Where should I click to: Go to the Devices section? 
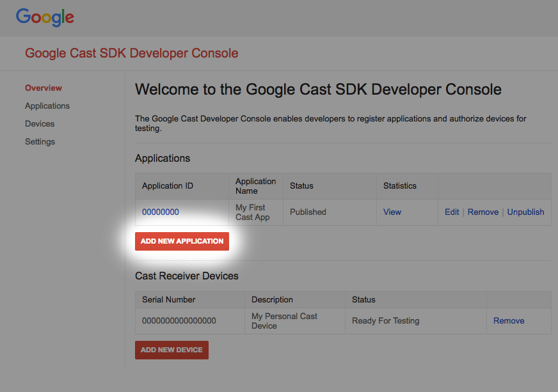pyautogui.click(x=40, y=123)
